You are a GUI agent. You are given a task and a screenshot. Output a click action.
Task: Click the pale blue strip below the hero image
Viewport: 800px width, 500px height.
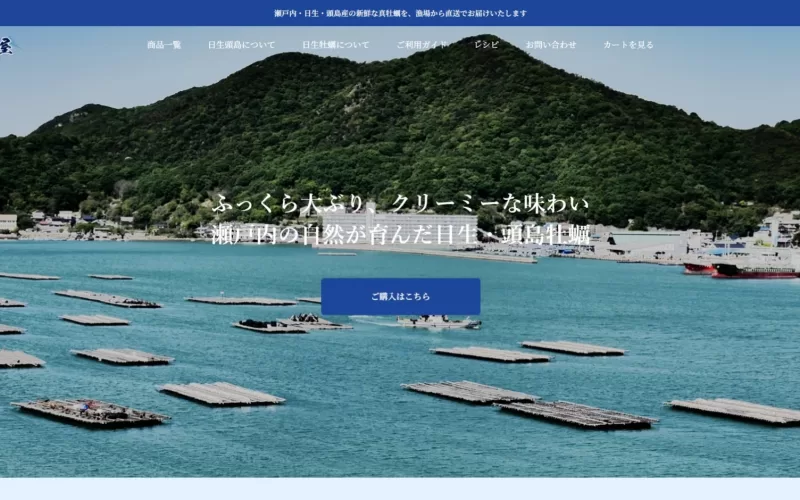400,489
